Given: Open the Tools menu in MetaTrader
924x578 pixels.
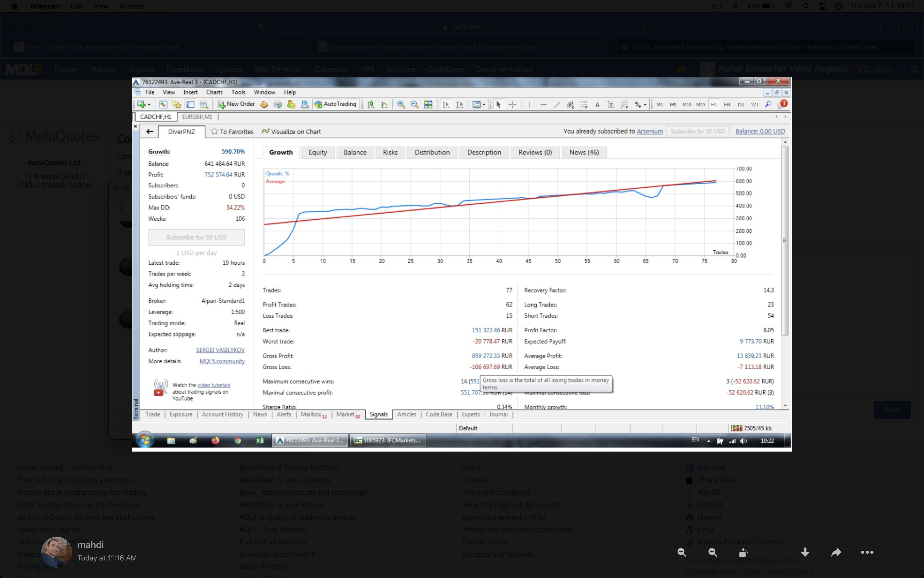Looking at the screenshot, I should click(238, 92).
